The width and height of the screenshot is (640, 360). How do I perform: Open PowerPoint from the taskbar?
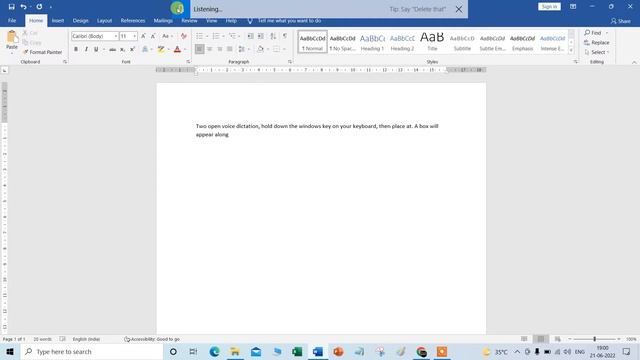pos(338,351)
